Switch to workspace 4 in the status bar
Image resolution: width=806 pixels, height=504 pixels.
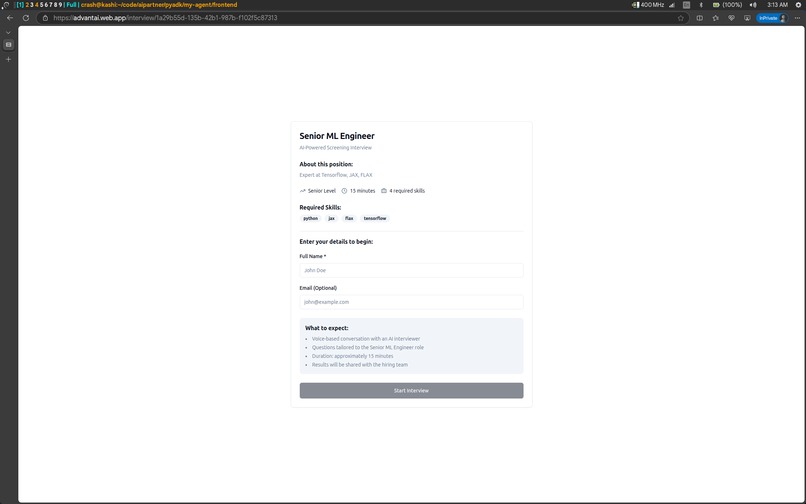click(x=36, y=5)
